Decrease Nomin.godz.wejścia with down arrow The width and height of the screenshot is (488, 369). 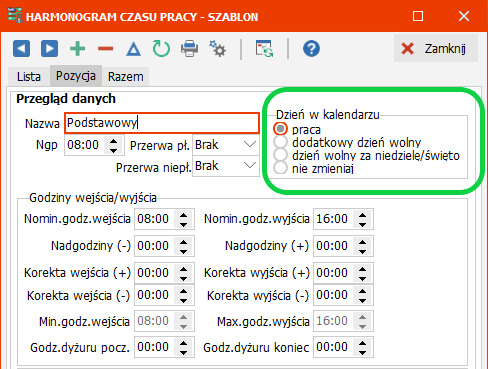pyautogui.click(x=184, y=224)
